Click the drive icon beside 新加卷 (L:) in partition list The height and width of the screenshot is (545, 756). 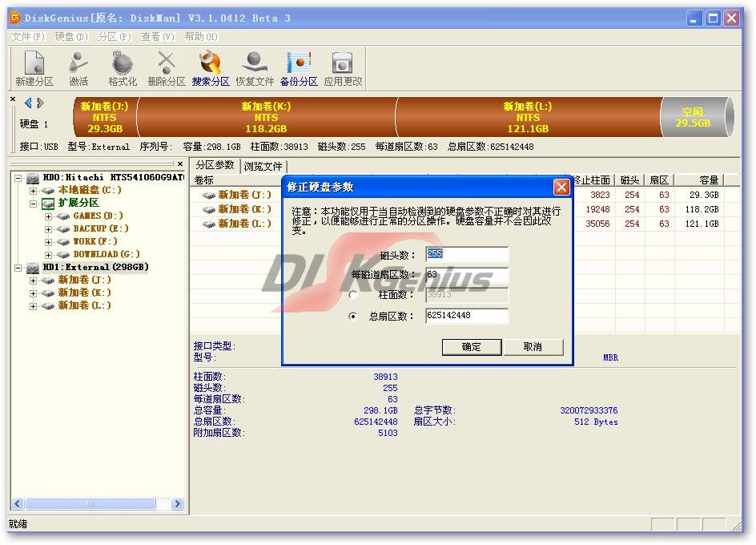(209, 224)
